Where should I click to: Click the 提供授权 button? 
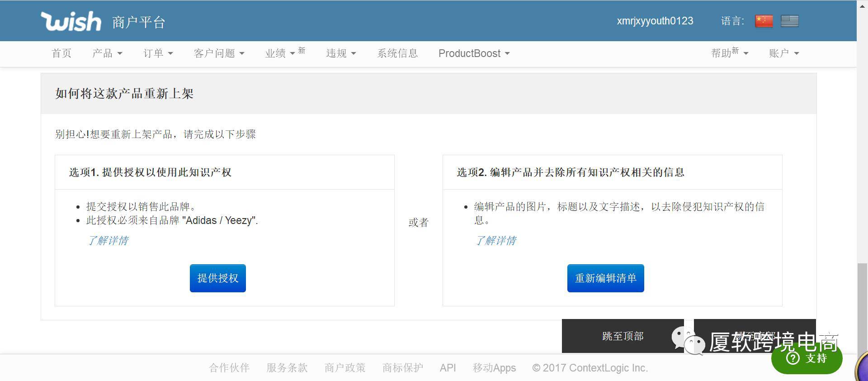[x=218, y=278]
